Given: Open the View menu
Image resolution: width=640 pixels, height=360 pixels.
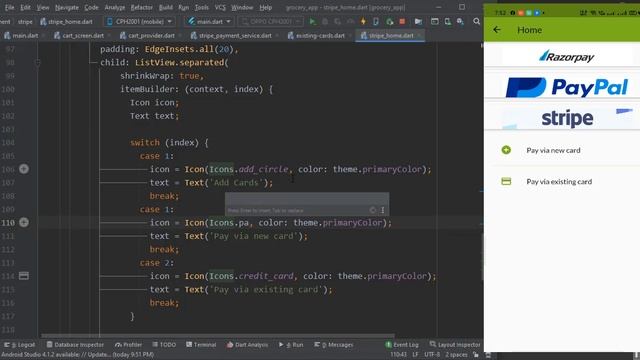Looking at the screenshot, I should click(x=43, y=7).
